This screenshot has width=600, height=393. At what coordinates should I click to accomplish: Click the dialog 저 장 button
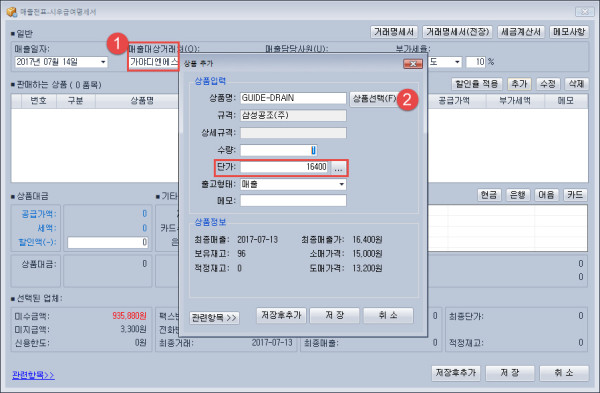point(334,315)
